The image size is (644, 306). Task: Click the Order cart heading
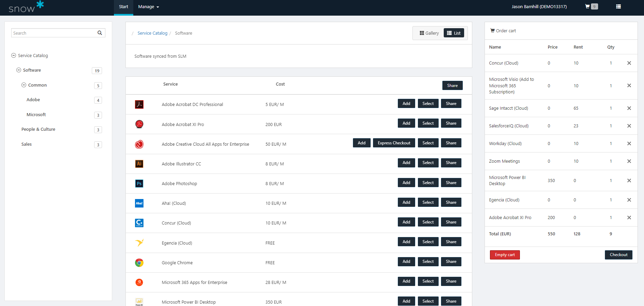(x=503, y=31)
